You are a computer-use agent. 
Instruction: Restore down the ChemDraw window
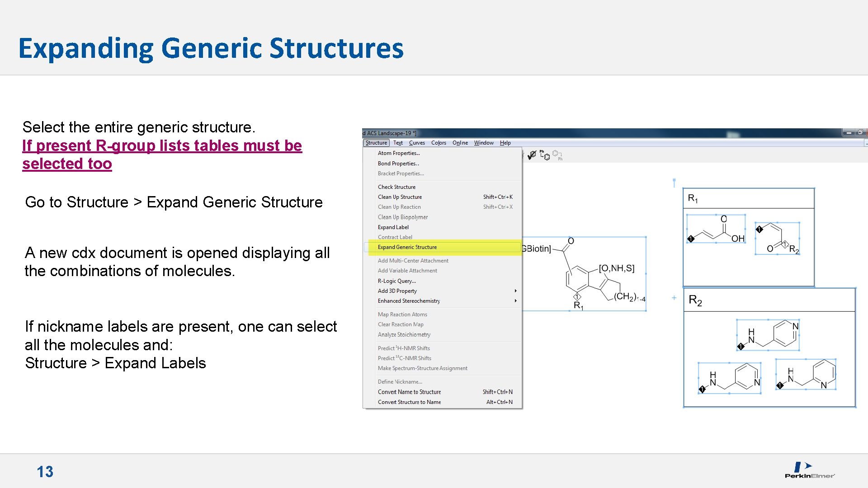click(x=860, y=132)
